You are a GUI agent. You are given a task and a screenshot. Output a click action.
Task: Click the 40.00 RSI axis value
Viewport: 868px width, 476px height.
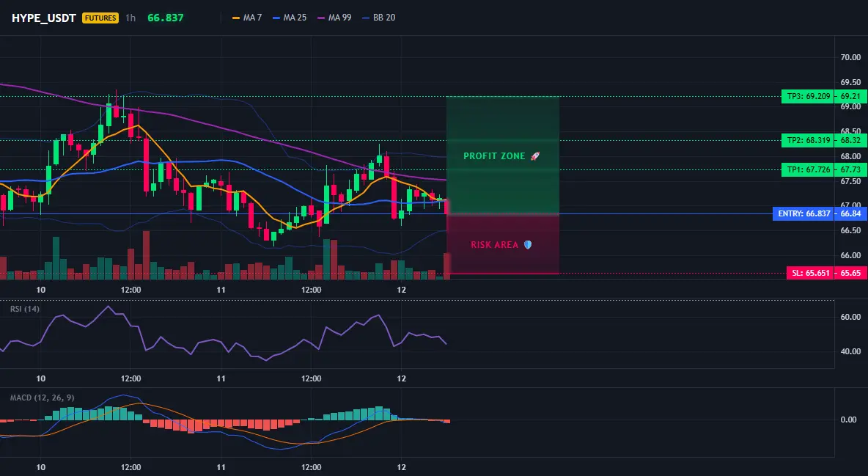[850, 351]
